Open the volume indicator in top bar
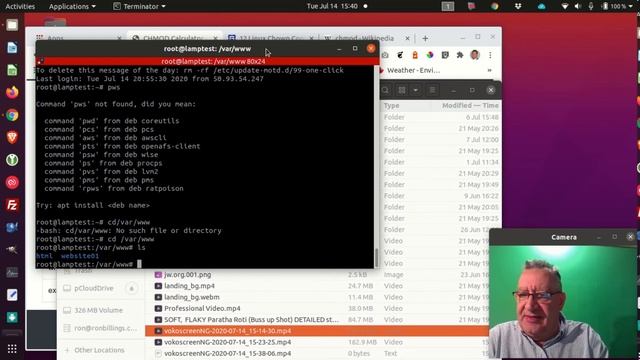640x360 pixels. coord(578,6)
